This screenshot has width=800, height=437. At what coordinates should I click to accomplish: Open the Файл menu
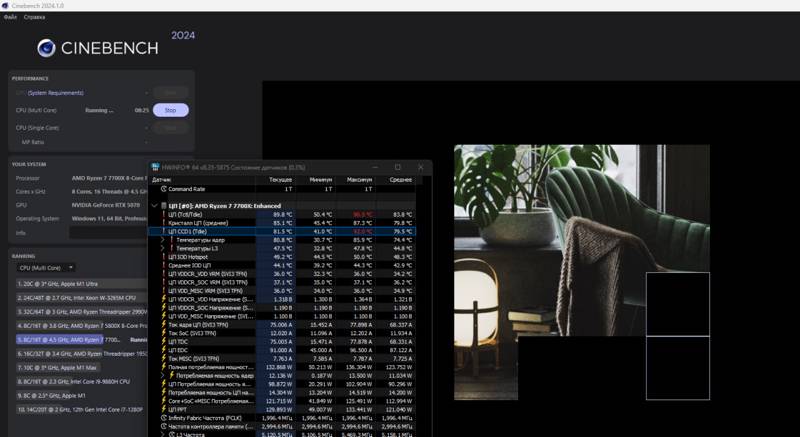coord(10,17)
